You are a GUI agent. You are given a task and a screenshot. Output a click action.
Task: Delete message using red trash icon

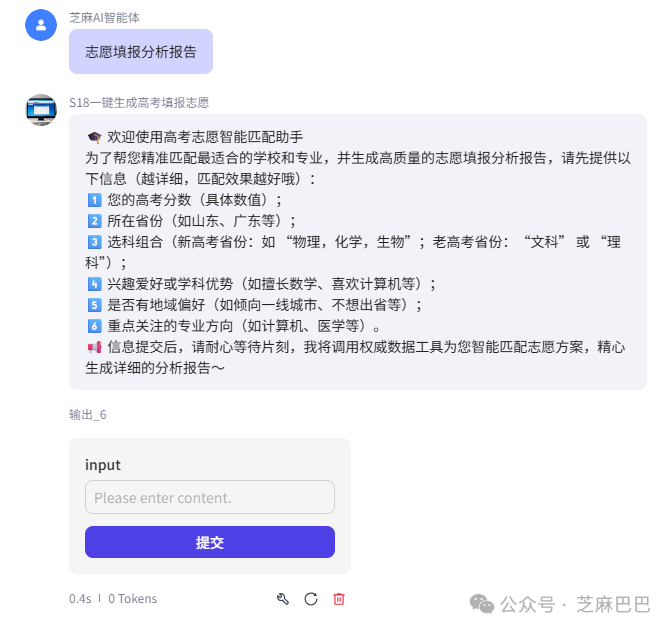339,599
